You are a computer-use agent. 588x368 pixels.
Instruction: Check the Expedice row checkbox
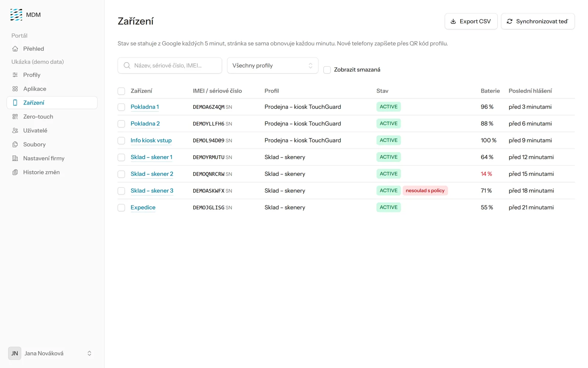[x=121, y=208]
